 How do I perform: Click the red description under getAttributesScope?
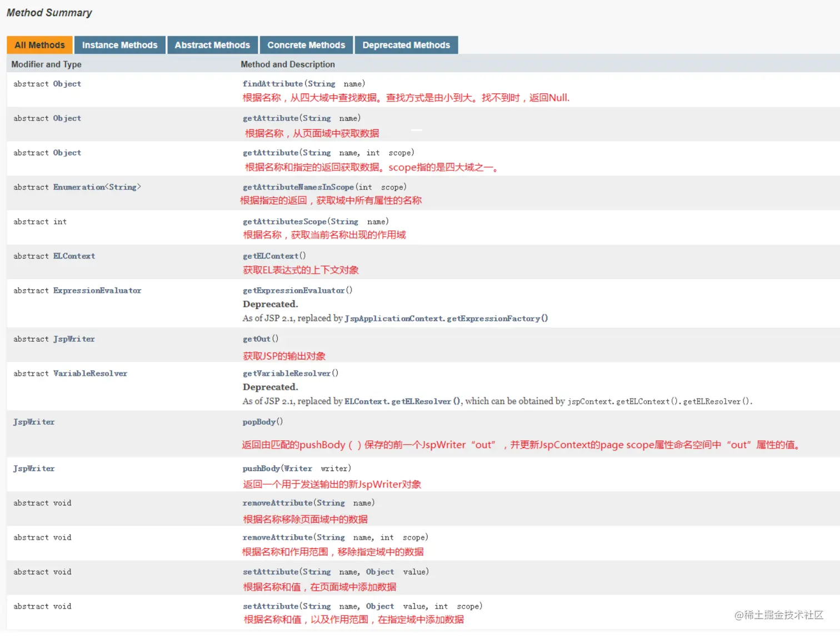coord(324,235)
